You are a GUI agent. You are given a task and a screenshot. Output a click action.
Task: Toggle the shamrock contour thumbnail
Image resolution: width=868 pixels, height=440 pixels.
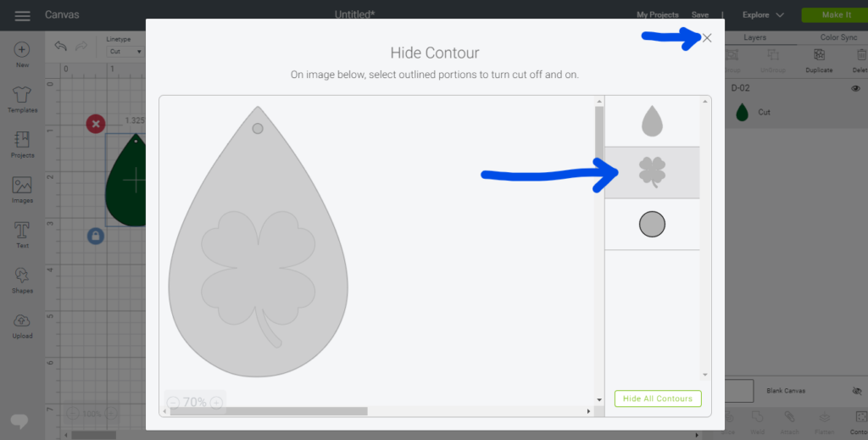click(652, 172)
